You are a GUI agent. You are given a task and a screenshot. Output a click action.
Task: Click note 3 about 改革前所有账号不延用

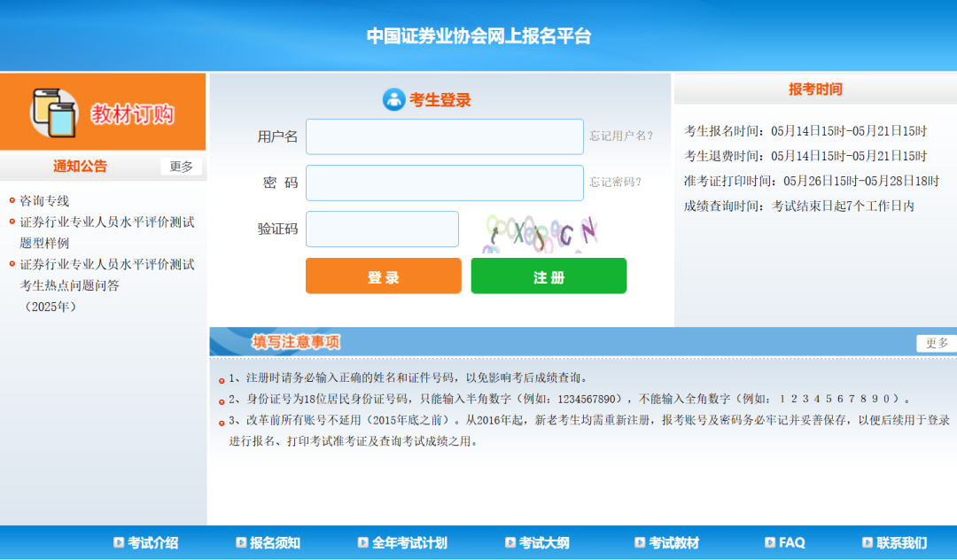[589, 431]
